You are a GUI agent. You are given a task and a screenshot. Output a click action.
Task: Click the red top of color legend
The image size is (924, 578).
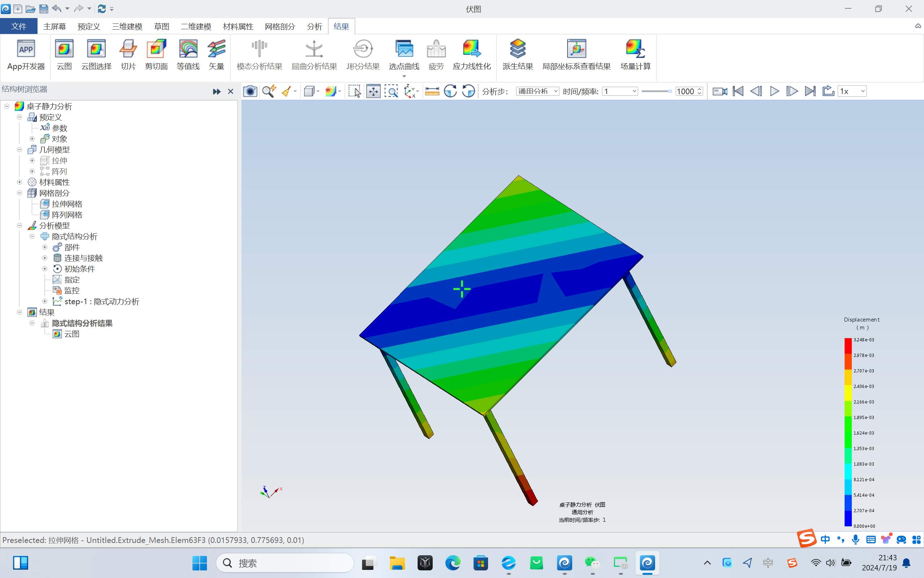pyautogui.click(x=847, y=345)
